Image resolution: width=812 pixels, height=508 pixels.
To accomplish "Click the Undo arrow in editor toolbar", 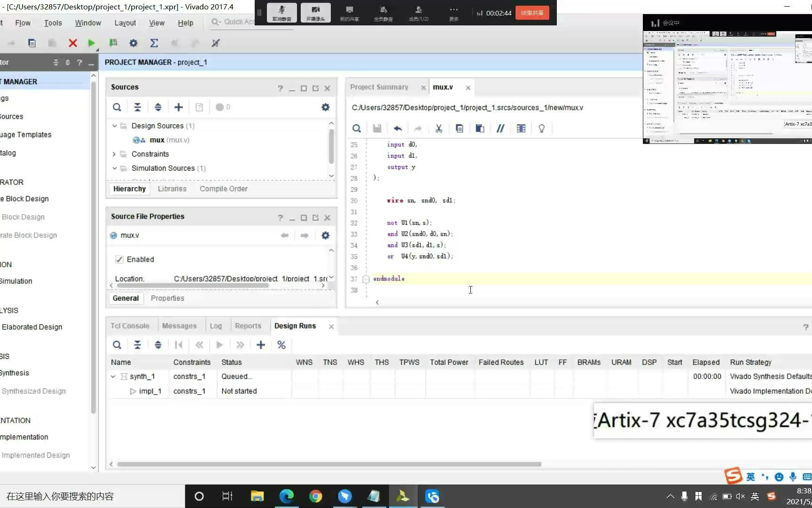I will (x=398, y=128).
